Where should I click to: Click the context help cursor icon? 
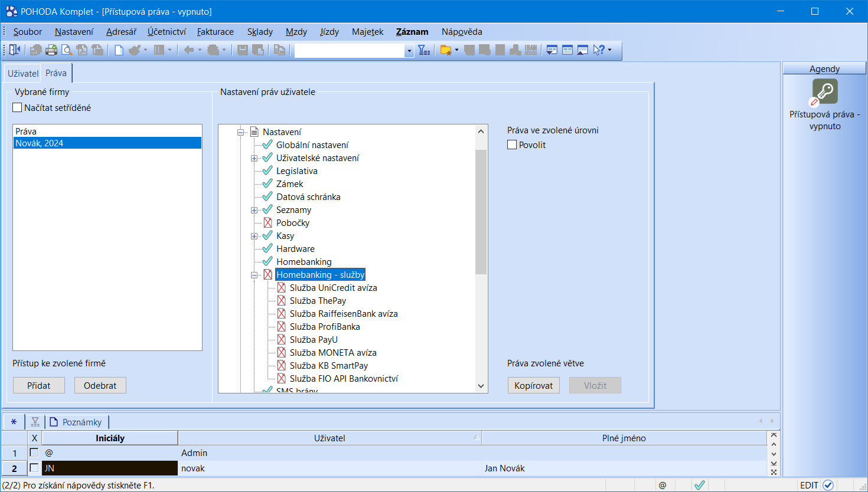tap(599, 50)
